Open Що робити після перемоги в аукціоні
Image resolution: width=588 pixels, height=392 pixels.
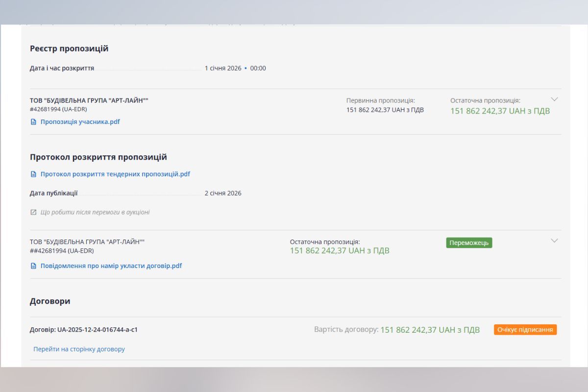pos(95,212)
